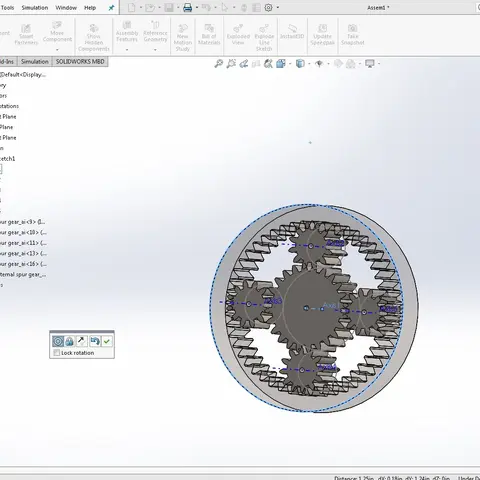Select spur gear_ai<16> in tree
The height and width of the screenshot is (480, 480).
(x=23, y=264)
